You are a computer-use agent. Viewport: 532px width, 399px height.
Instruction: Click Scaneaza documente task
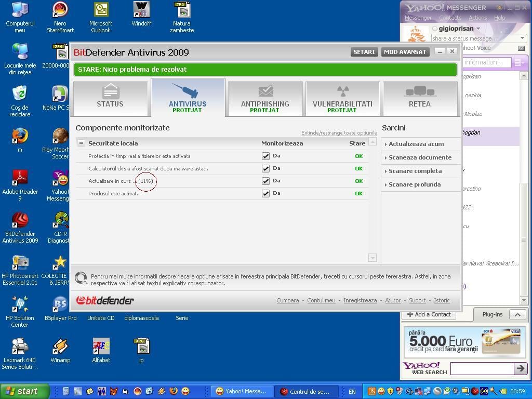click(420, 157)
